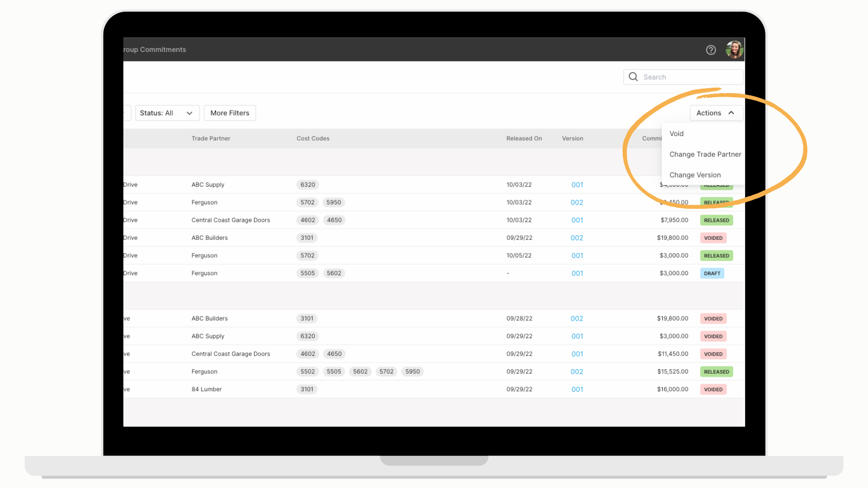
Task: Click the Trade Partner column header
Action: 211,139
